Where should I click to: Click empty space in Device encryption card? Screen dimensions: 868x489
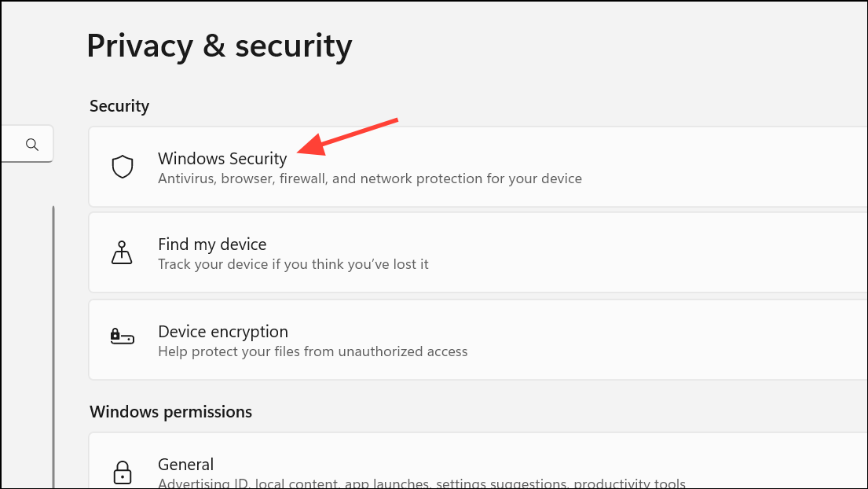coord(636,340)
